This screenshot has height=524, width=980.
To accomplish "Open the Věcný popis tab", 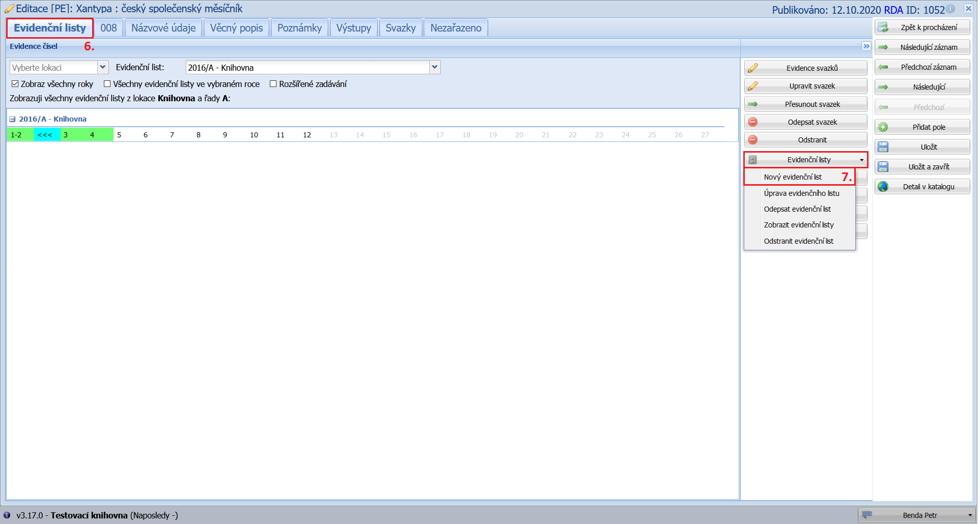I will (x=237, y=28).
